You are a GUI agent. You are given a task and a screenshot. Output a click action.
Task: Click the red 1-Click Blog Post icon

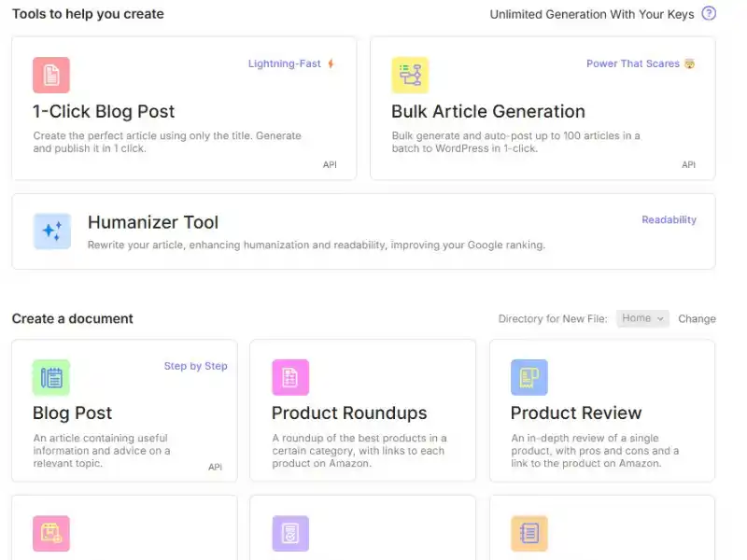(x=51, y=76)
